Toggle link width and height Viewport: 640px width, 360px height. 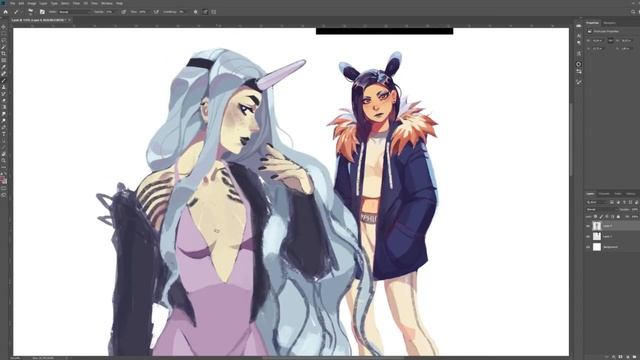click(611, 41)
